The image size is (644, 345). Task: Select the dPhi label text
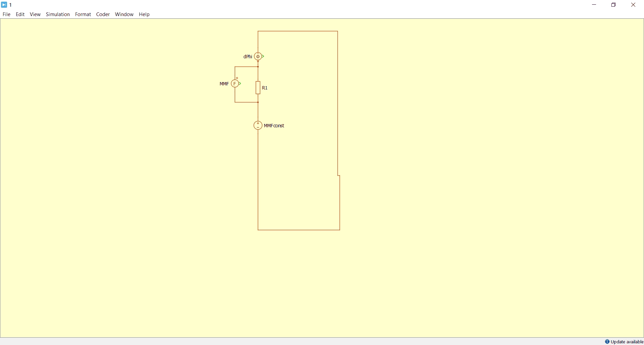[x=248, y=57]
